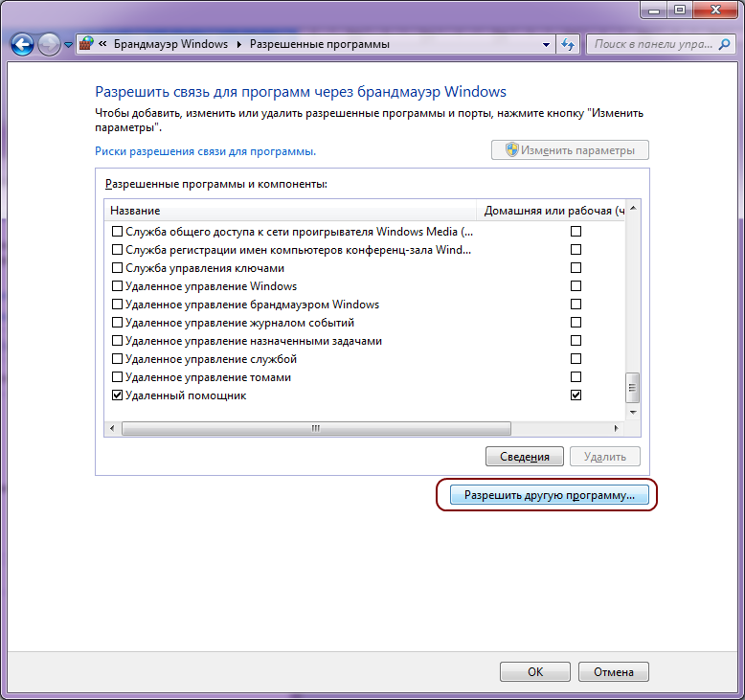The height and width of the screenshot is (700, 745).
Task: Expand arrow after Брандмауэр Windows breadcrumb
Action: point(239,44)
